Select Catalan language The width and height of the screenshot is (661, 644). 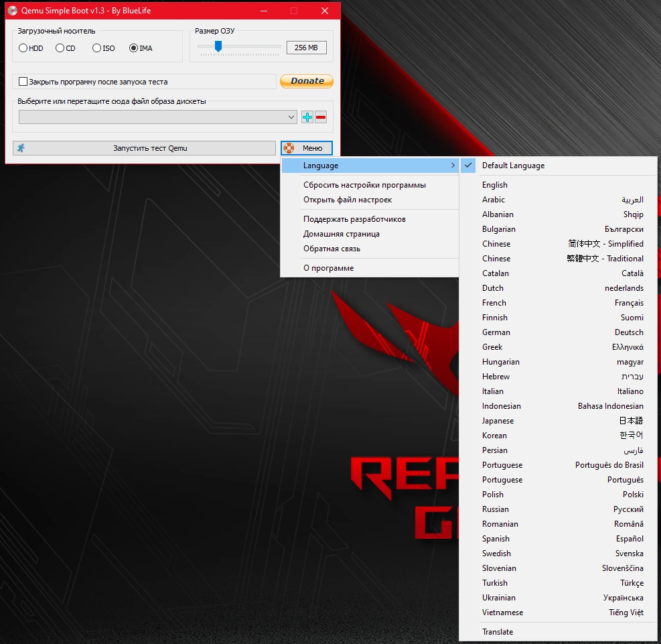point(558,273)
